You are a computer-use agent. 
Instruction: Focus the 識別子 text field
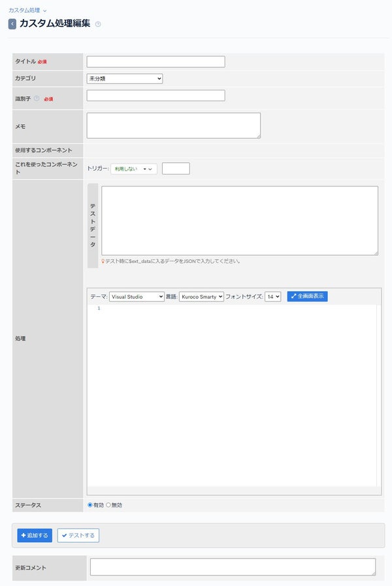pyautogui.click(x=155, y=95)
